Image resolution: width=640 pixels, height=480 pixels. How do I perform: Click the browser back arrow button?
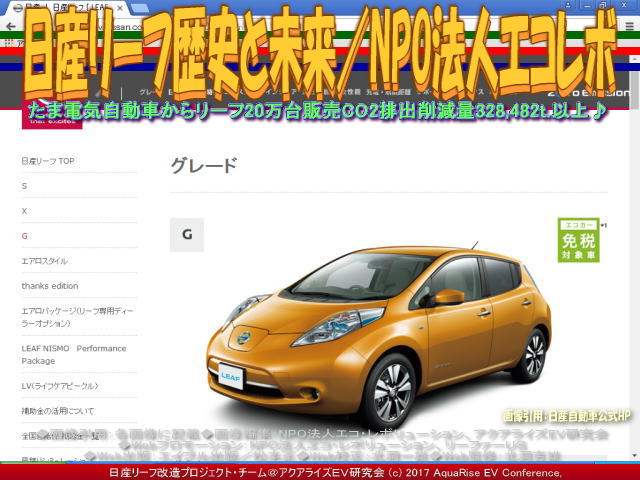point(11,27)
